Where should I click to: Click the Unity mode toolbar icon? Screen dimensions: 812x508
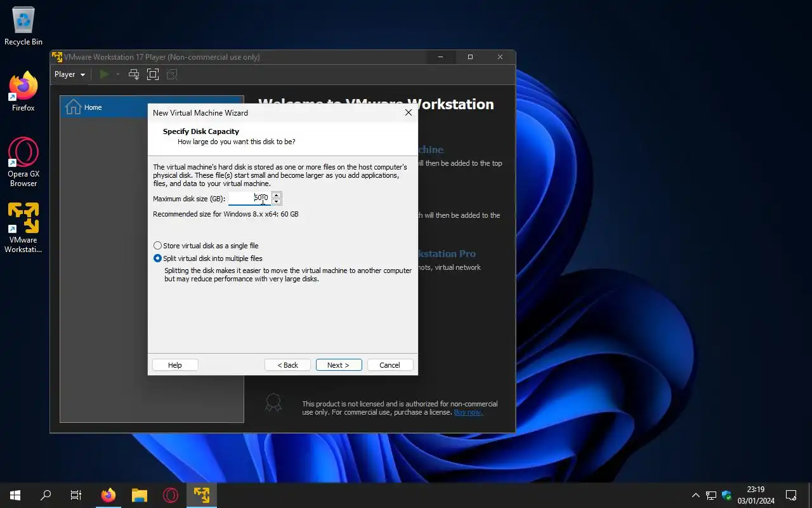pos(172,74)
